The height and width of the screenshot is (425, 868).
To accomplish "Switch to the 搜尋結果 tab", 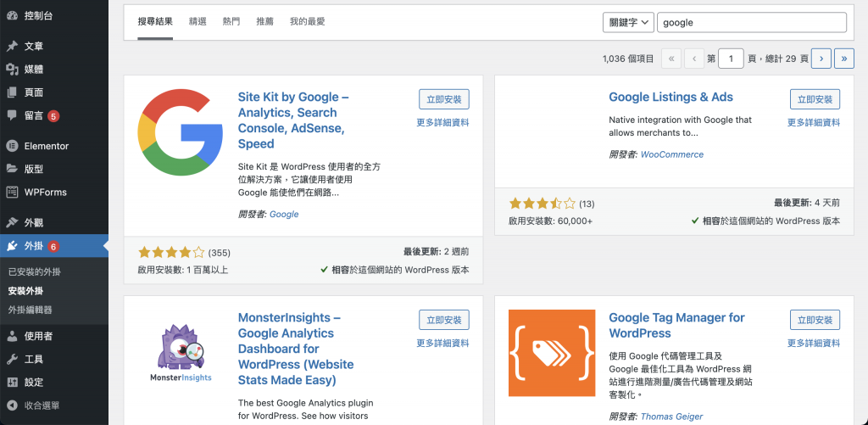I will point(155,21).
